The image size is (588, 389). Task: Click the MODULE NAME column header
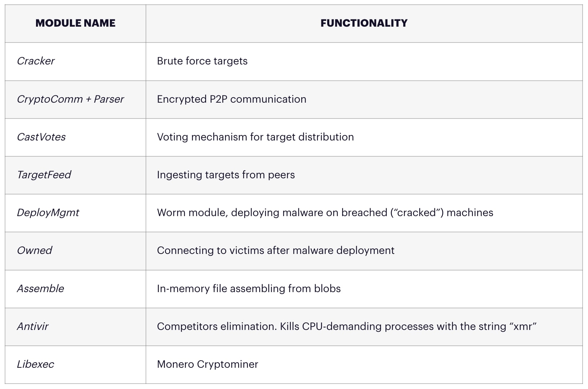(x=75, y=23)
